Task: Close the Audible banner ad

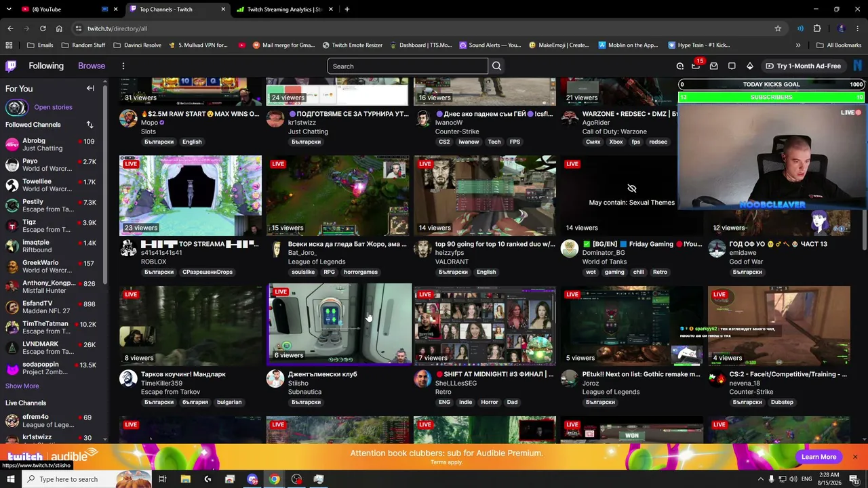Action: (855, 457)
